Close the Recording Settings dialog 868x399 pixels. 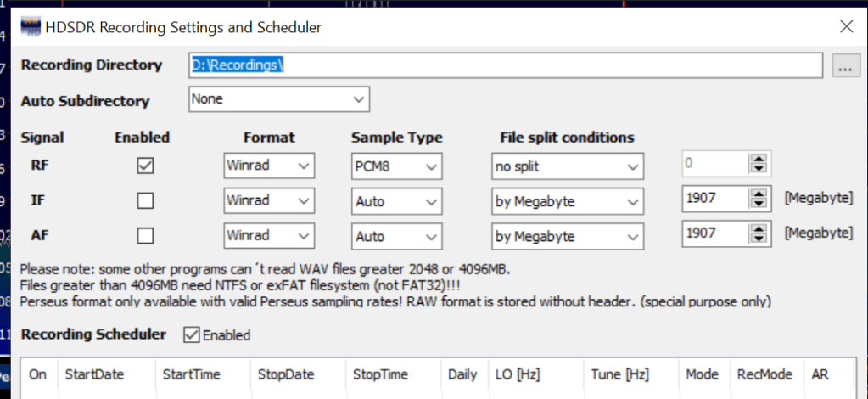846,27
